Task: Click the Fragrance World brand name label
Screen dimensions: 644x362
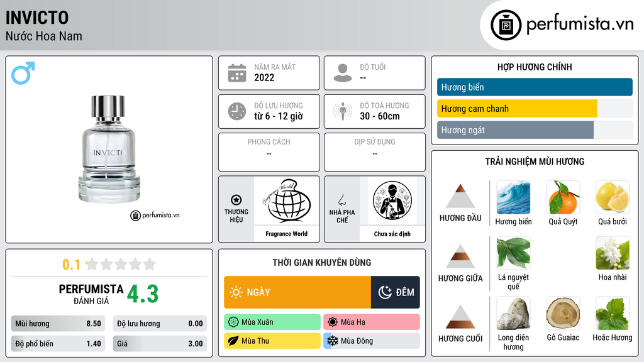Action: (286, 234)
